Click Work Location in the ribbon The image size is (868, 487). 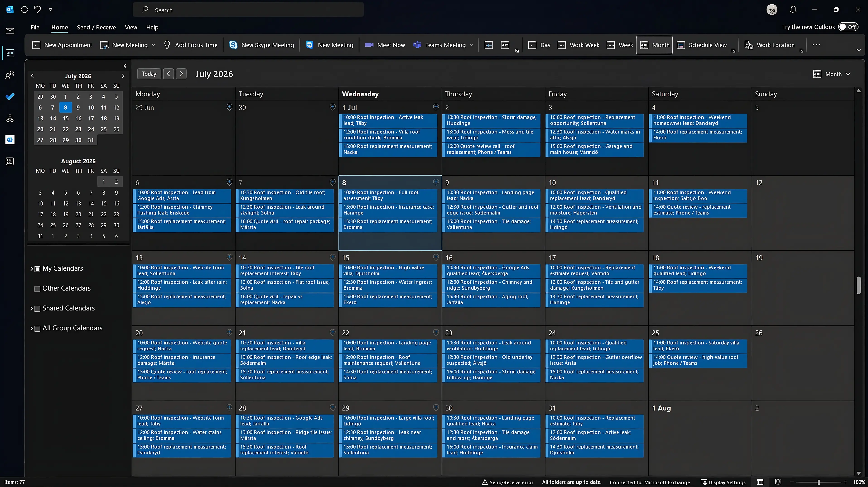(770, 45)
